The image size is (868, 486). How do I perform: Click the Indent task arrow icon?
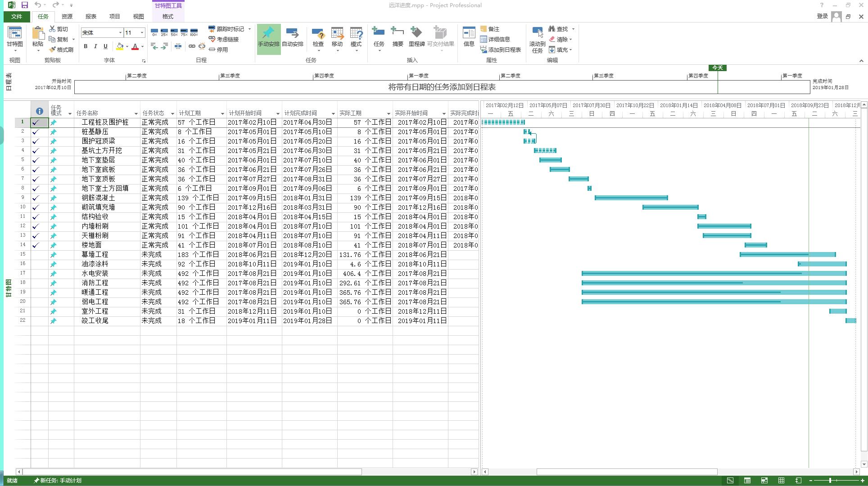tap(164, 46)
